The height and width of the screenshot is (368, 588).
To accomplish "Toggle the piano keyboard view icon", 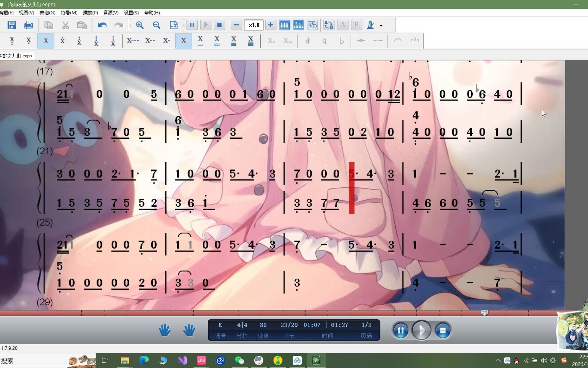I will point(284,25).
